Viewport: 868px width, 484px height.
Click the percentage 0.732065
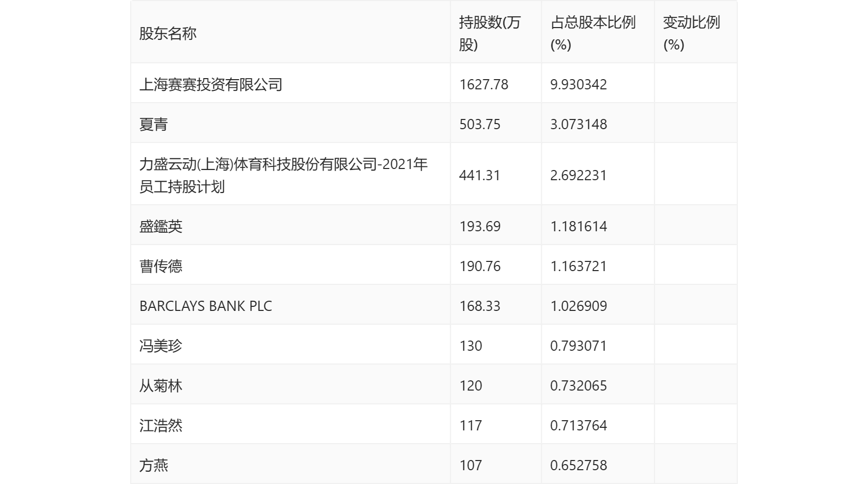[x=578, y=385]
